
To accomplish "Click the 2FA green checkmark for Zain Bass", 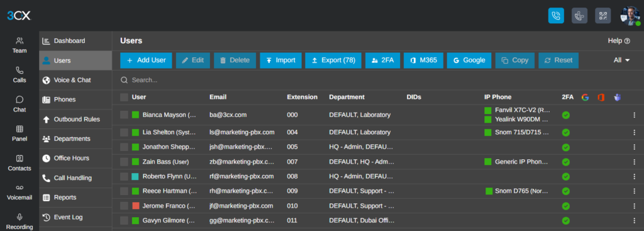I will click(566, 162).
